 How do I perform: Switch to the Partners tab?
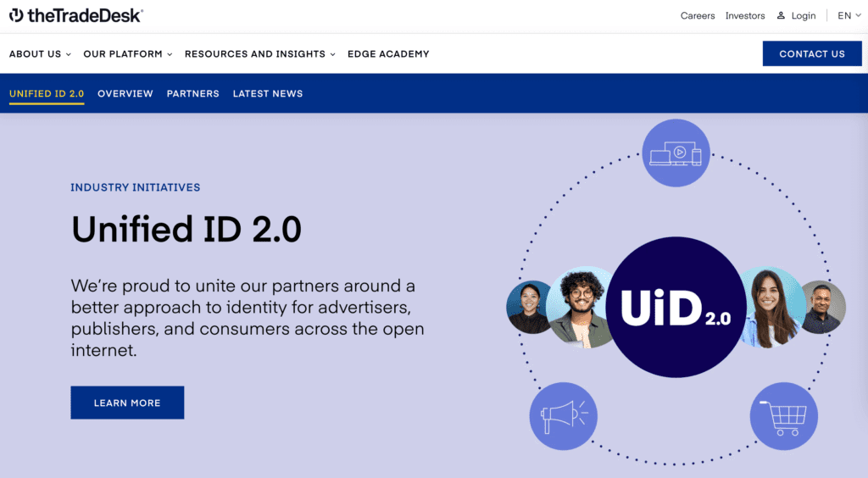(192, 93)
